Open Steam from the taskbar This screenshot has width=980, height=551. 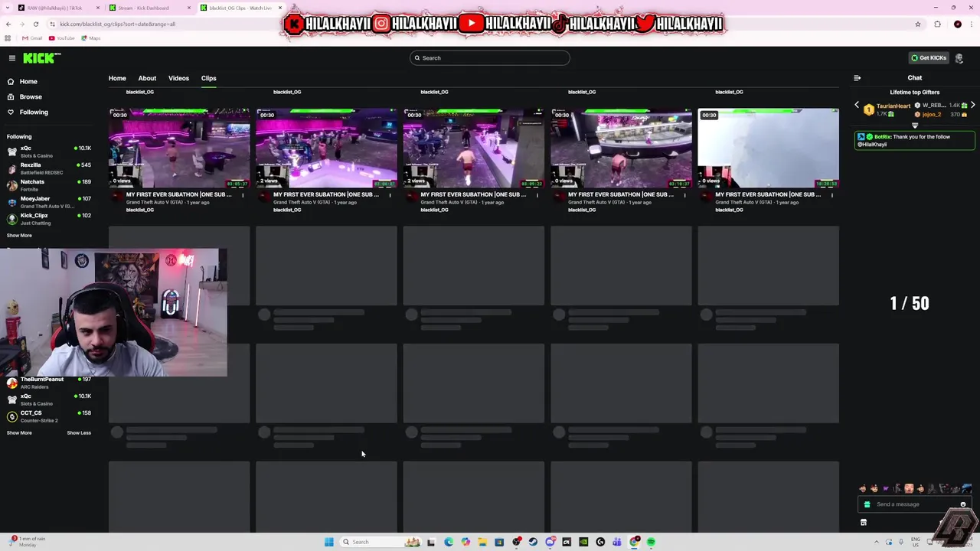pos(533,542)
